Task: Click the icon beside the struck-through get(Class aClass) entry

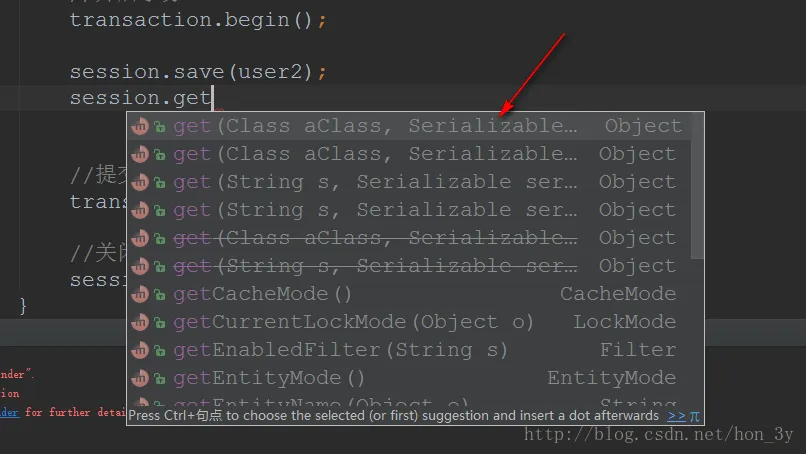Action: 140,238
